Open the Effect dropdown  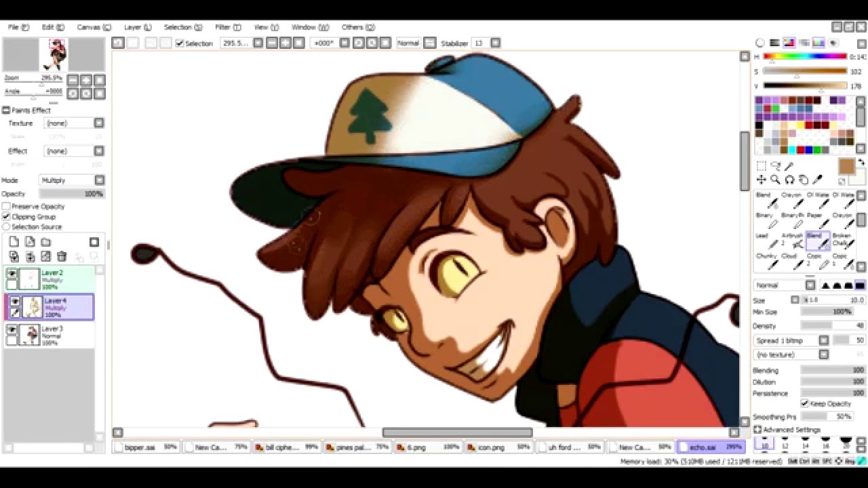pyautogui.click(x=99, y=151)
